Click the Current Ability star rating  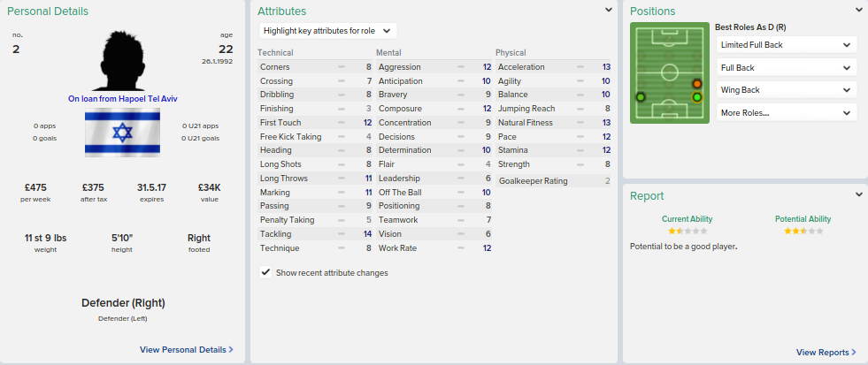(687, 231)
